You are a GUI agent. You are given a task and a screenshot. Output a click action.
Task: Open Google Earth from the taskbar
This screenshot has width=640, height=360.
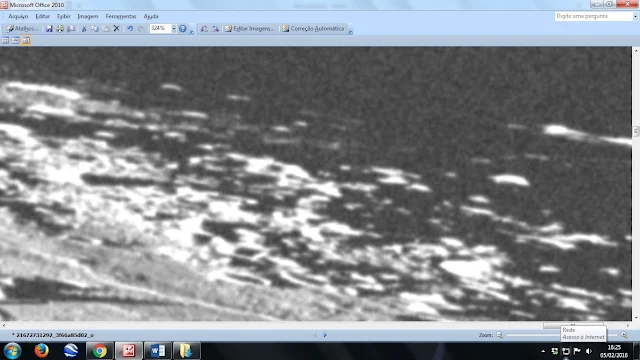pos(71,351)
